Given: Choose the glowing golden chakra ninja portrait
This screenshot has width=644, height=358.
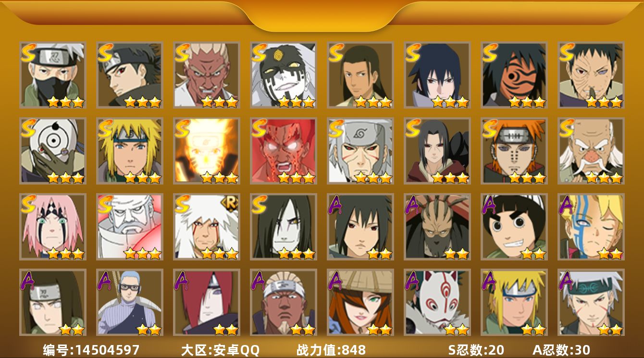Looking at the screenshot, I should pyautogui.click(x=207, y=151).
